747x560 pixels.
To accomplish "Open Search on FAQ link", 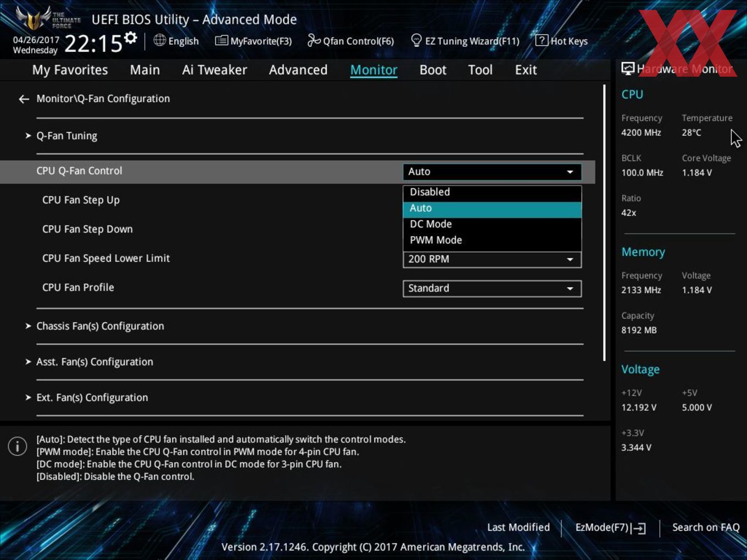I will click(x=706, y=527).
